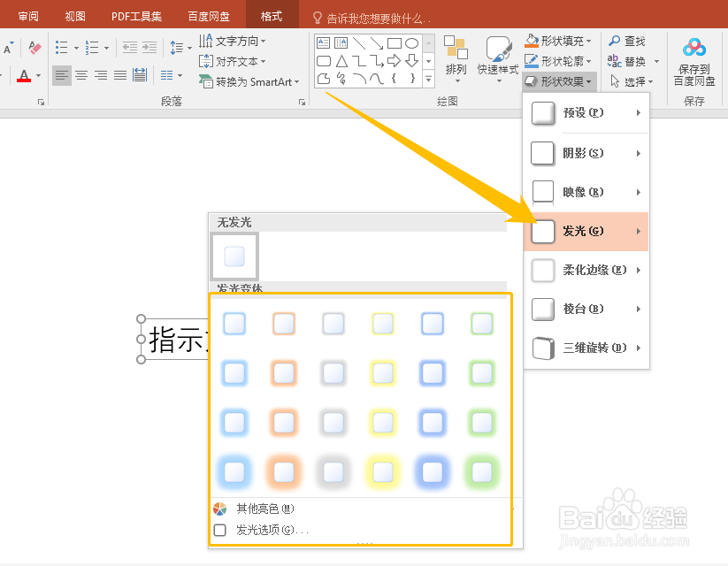Toggle center text alignment
The width and height of the screenshot is (728, 566).
[81, 75]
